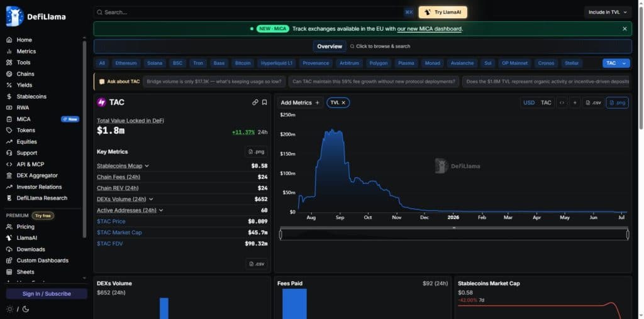
Task: Export Key Metrics as .png
Action: [x=257, y=152]
